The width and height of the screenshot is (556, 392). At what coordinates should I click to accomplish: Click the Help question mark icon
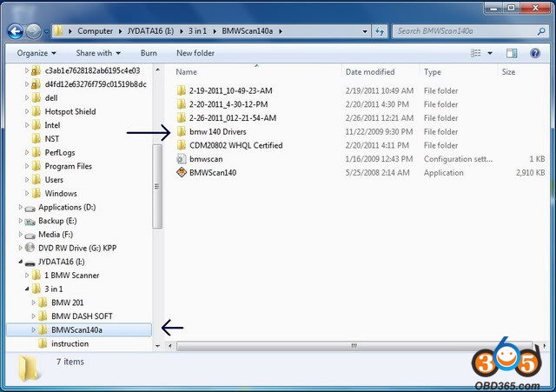tap(535, 53)
